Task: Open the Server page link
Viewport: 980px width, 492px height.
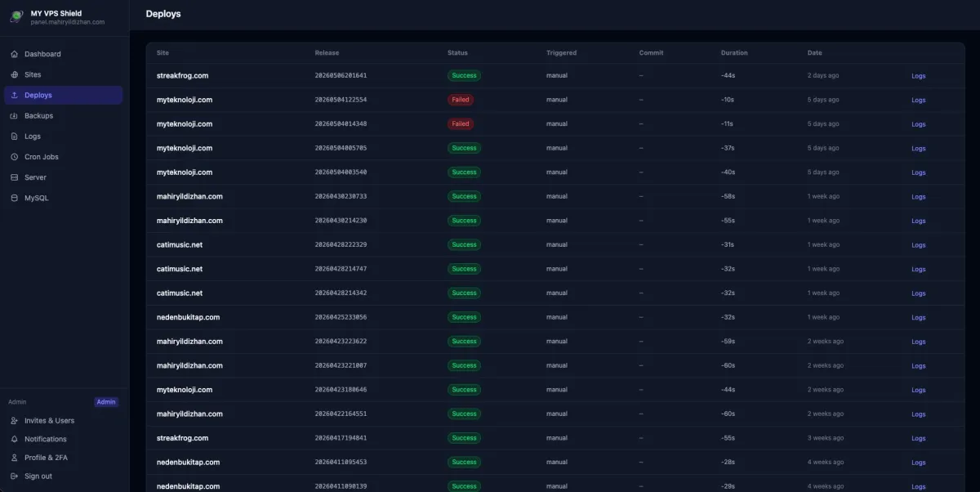Action: click(63, 177)
